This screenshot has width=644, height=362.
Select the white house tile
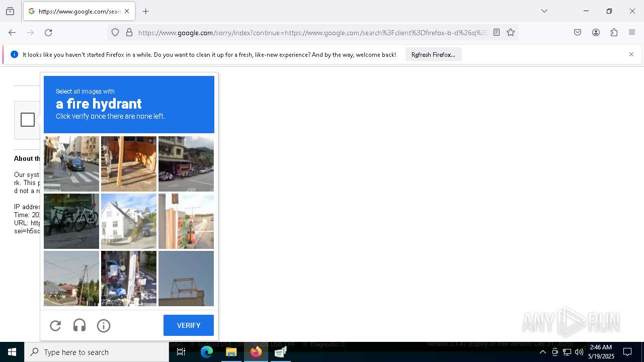129,221
